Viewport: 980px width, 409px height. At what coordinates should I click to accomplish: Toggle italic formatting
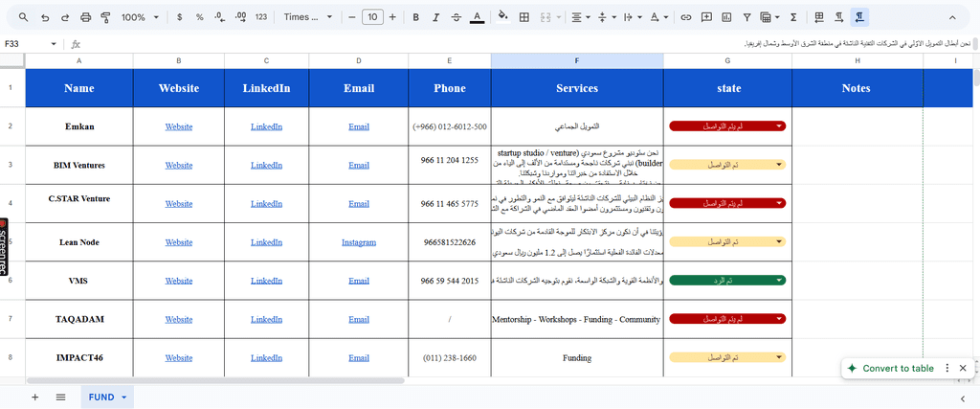[x=436, y=17]
